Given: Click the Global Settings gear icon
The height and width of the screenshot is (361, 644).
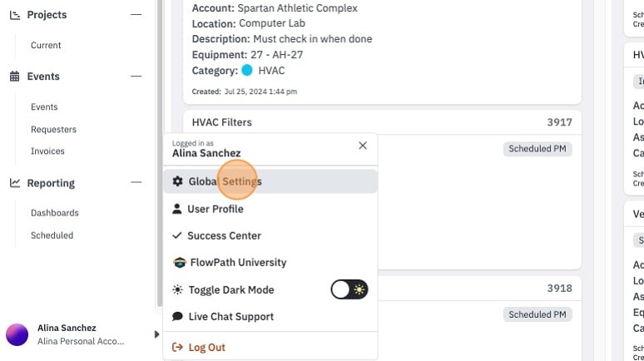Looking at the screenshot, I should [177, 181].
